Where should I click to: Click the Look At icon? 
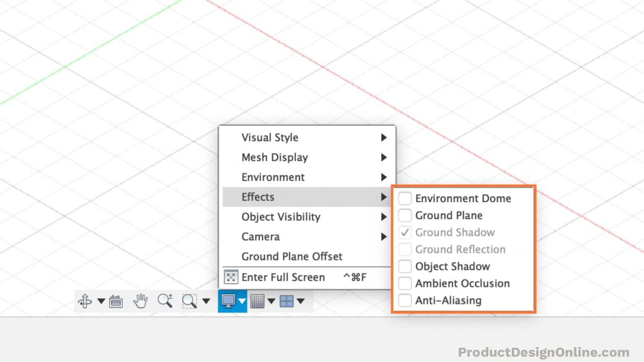[116, 301]
